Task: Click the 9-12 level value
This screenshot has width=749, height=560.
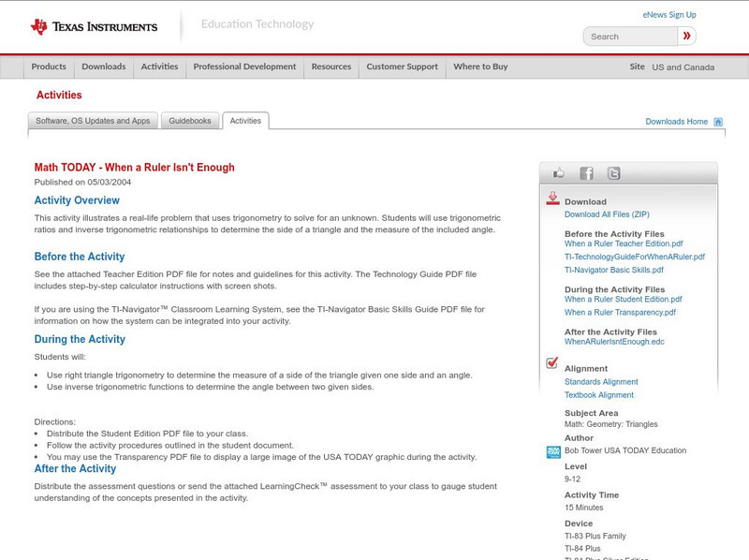Action: [572, 479]
